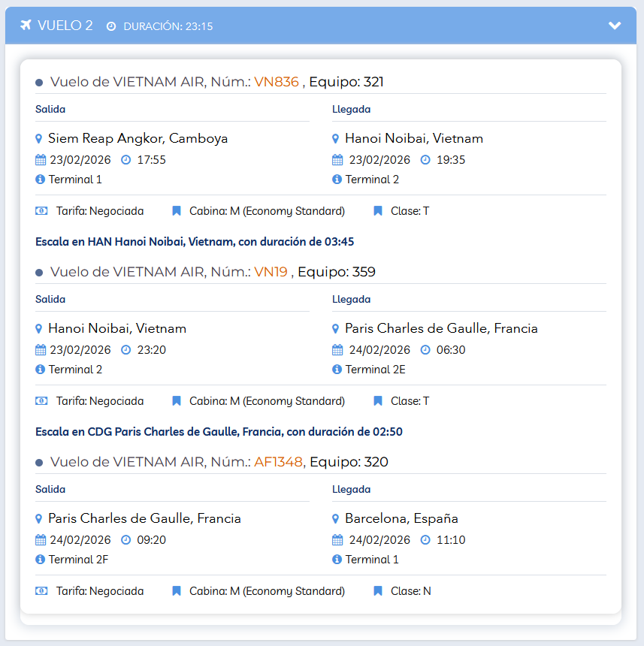
Task: Select flight number AF1348
Action: click(x=279, y=462)
